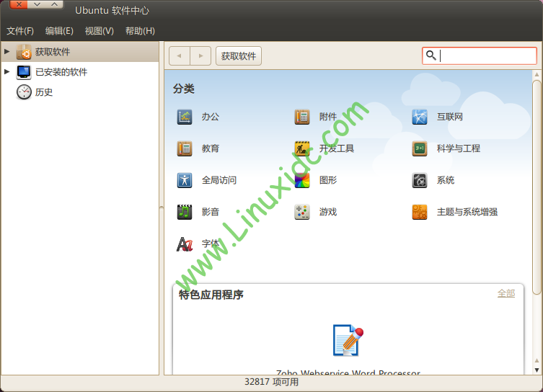This screenshot has width=543, height=392.
Task: Open the 主题与系统增强 themes icon
Action: tap(420, 212)
